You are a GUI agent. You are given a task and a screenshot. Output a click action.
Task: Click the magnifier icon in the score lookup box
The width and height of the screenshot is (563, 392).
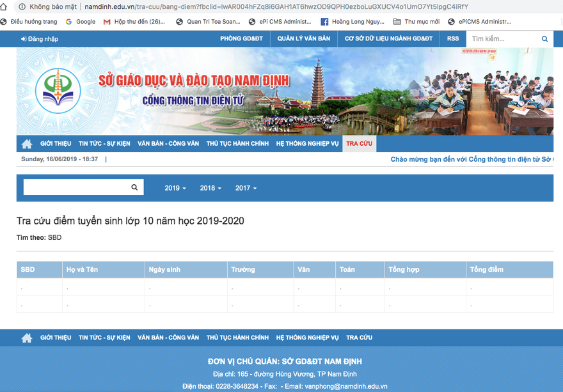pos(134,187)
